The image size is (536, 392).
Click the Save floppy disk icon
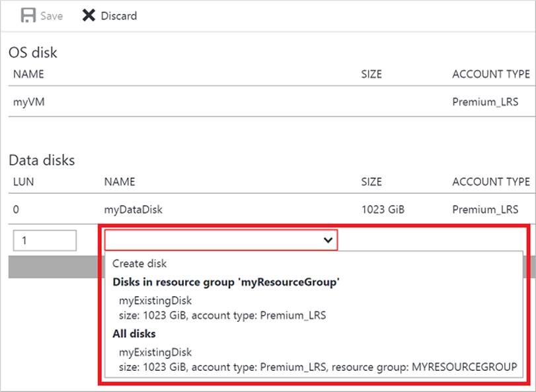(28, 15)
